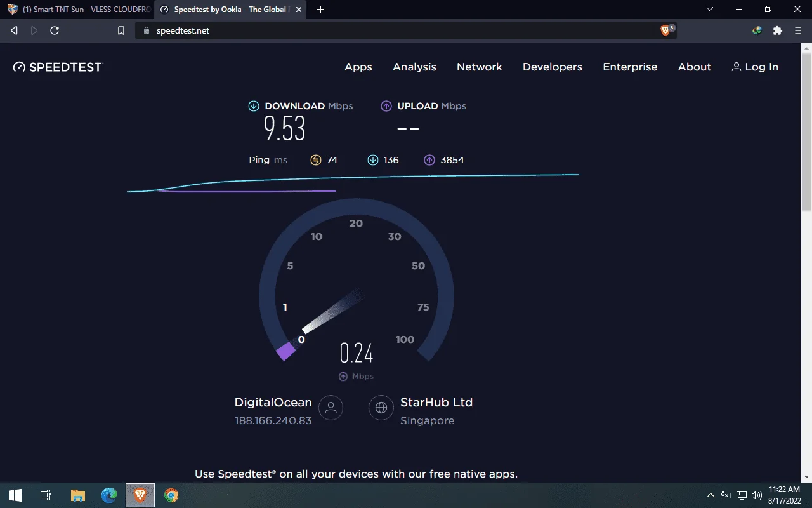Open the Windows Start menu
This screenshot has height=508, width=812.
[15, 495]
